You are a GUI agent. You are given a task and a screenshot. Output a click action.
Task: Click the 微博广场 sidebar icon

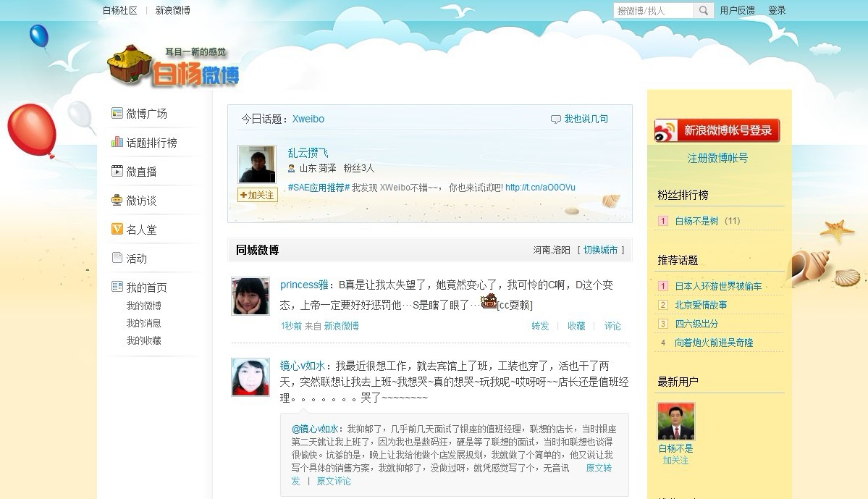tap(117, 113)
